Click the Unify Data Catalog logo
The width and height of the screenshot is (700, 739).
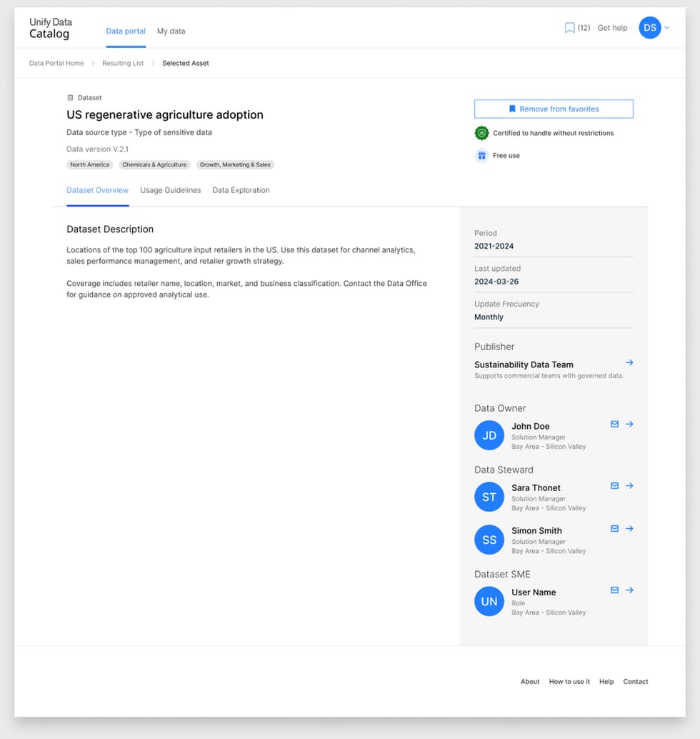[x=51, y=29]
